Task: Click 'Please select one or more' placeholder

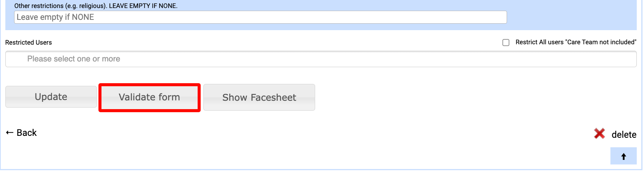Action: tap(74, 59)
